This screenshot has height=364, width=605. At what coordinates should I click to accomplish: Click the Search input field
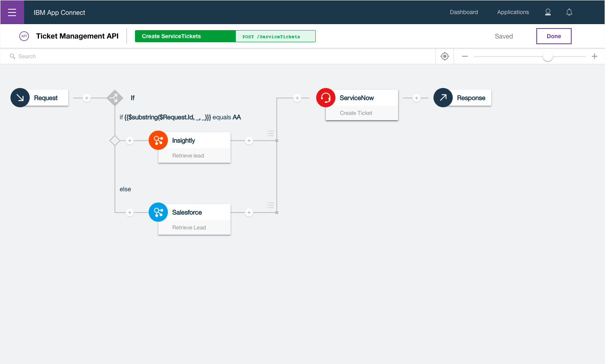(221, 56)
